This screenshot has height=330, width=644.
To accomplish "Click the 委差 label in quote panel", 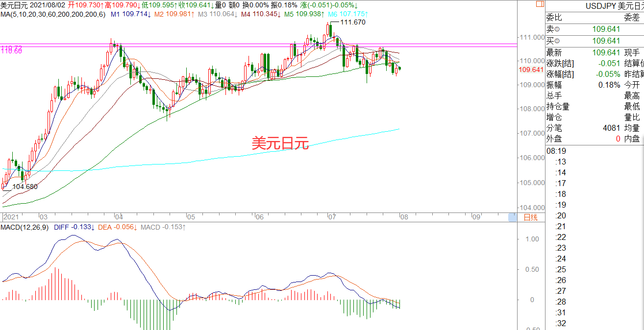I will pyautogui.click(x=632, y=18).
